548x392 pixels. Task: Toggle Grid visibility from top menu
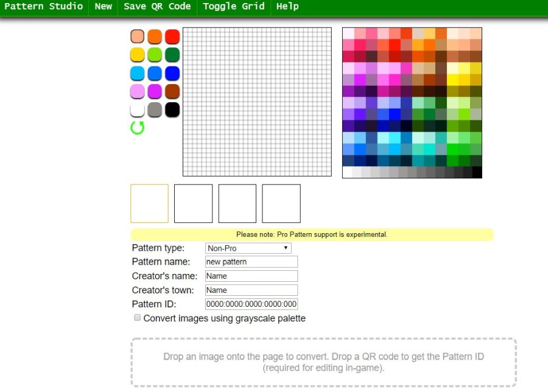click(233, 7)
